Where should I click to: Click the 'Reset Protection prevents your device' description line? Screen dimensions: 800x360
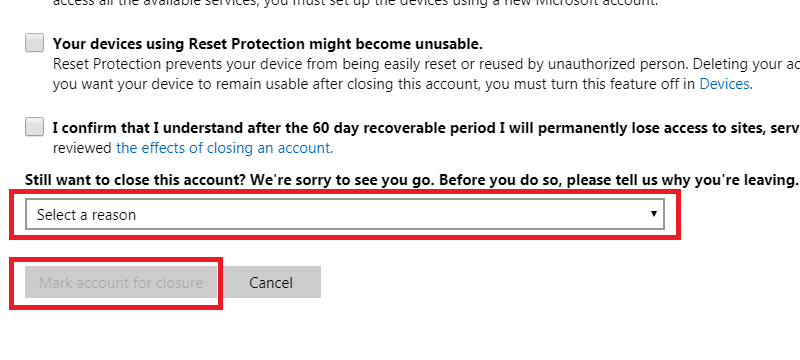click(426, 64)
